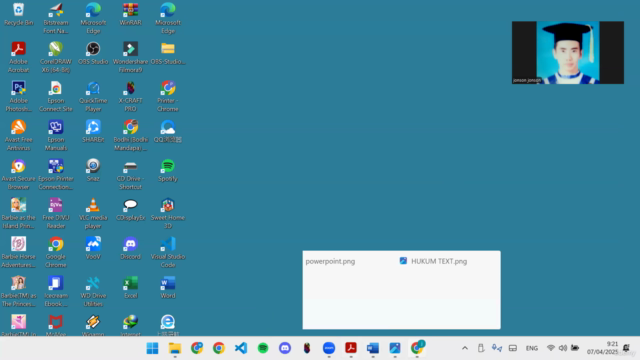Viewport: 640px width, 360px height.
Task: Open the CDisplayEx desktop shortcut
Action: tap(131, 209)
